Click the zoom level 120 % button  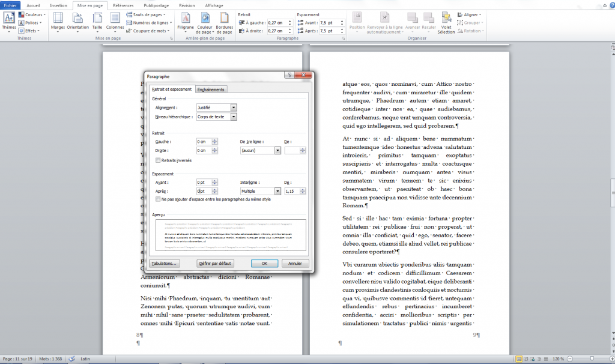[558, 359]
